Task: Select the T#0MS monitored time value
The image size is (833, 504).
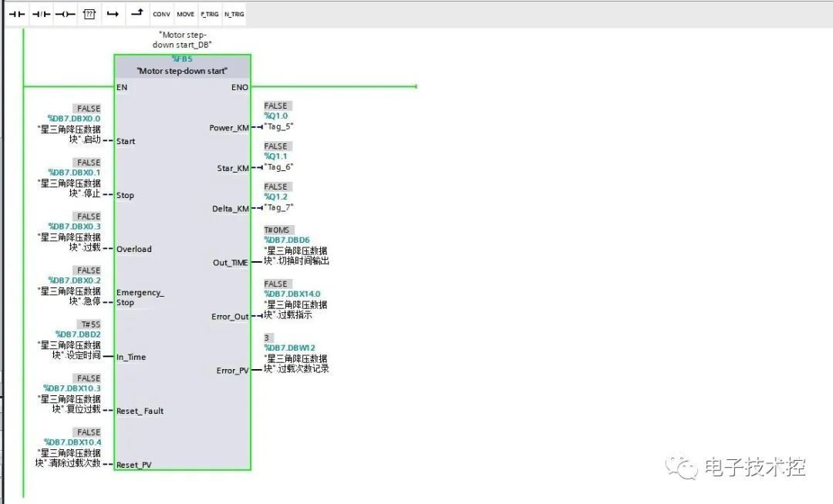Action: (278, 230)
